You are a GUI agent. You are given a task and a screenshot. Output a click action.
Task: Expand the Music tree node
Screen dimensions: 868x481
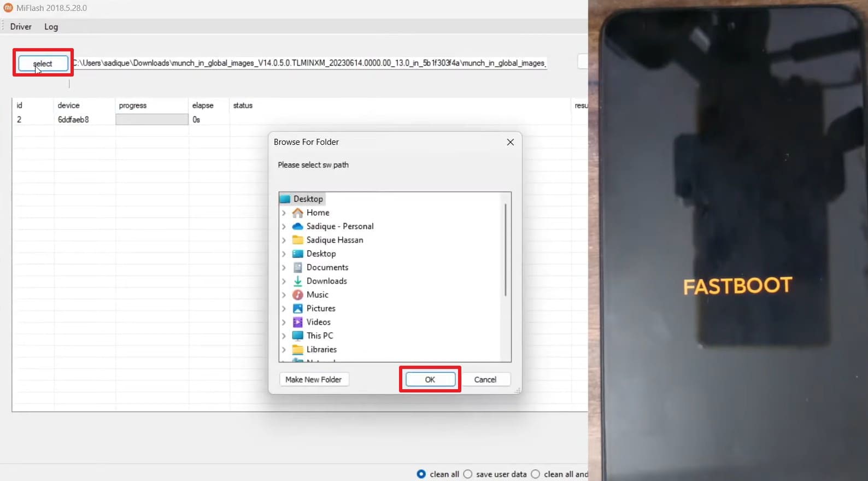[284, 295]
